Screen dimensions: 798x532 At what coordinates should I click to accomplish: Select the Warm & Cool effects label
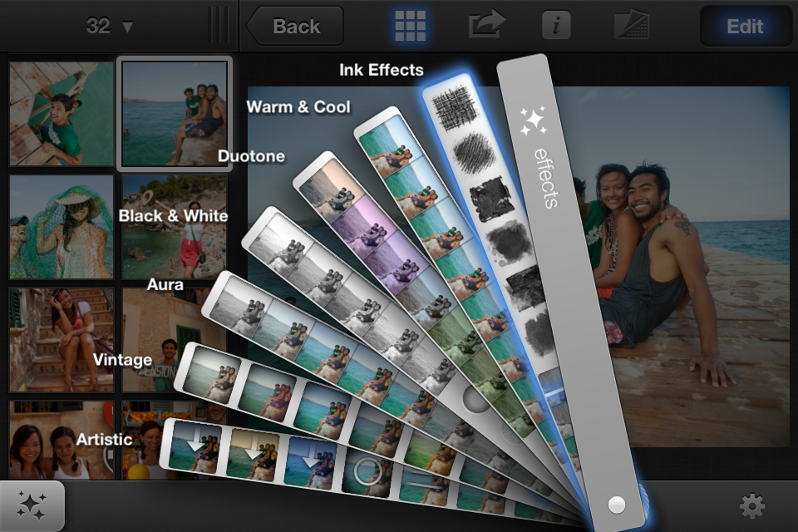pyautogui.click(x=298, y=107)
